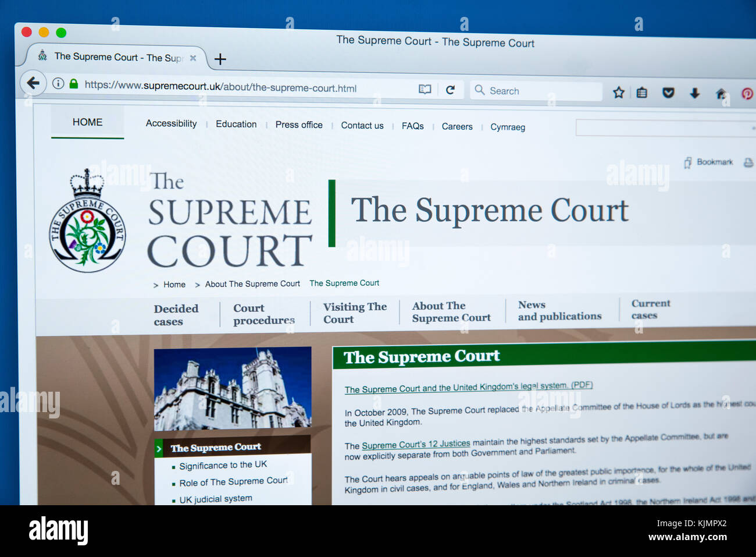Click the green macOS fullscreen button
This screenshot has width=756, height=557.
point(61,33)
